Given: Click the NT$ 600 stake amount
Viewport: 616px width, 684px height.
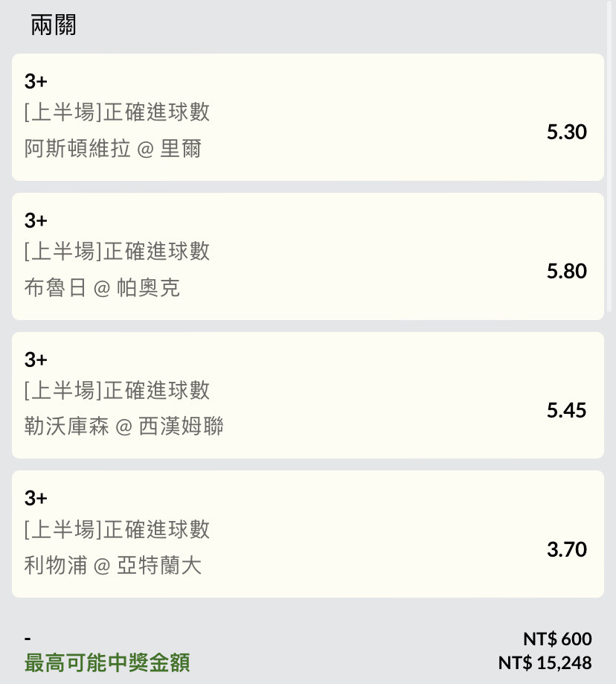Looking at the screenshot, I should 557,639.
